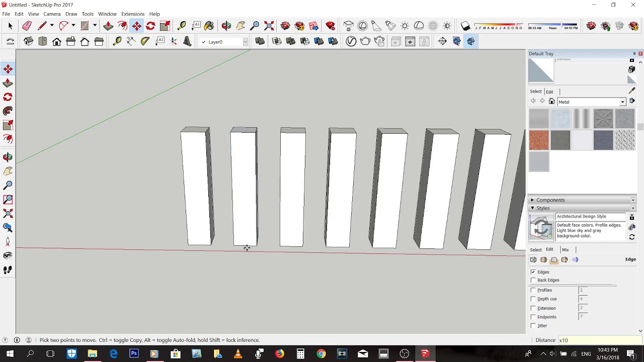The image size is (644, 362).
Task: Select the rusty orange metal swatch
Action: (539, 140)
